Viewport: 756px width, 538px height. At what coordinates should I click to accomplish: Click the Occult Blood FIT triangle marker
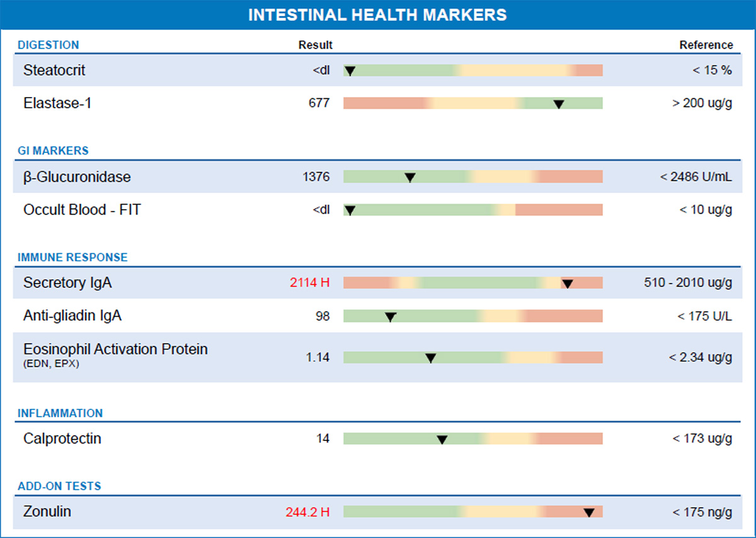coord(350,210)
